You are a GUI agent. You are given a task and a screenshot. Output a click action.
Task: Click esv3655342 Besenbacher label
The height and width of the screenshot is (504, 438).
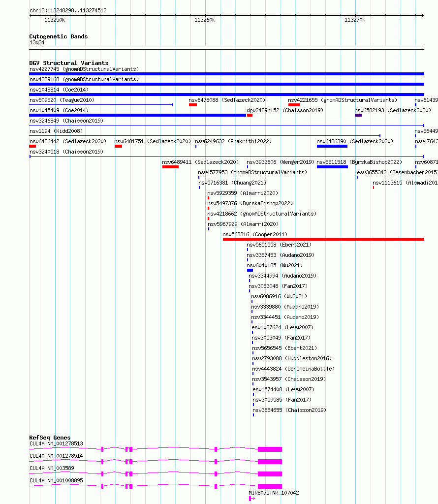coord(397,172)
